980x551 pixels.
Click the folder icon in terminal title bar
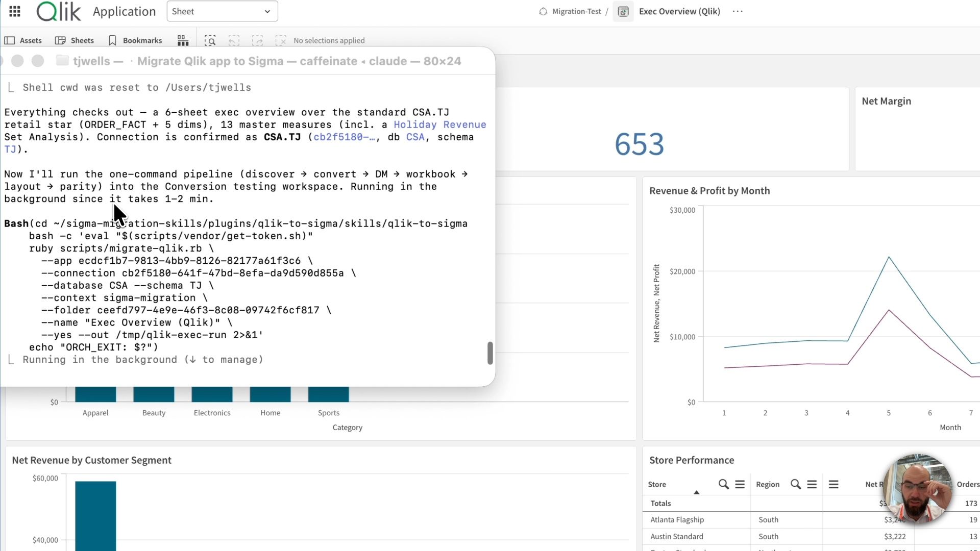(x=62, y=61)
